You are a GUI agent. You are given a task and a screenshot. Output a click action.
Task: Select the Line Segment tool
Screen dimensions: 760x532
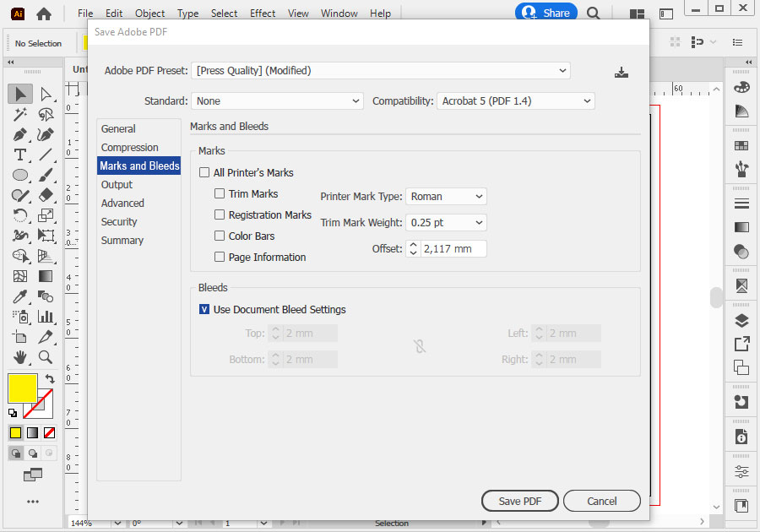pos(46,155)
